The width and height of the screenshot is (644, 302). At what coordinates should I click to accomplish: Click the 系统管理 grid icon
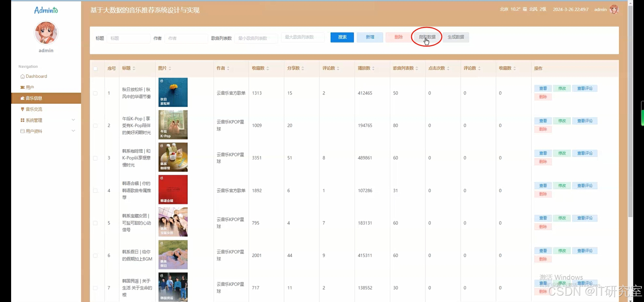pos(23,120)
